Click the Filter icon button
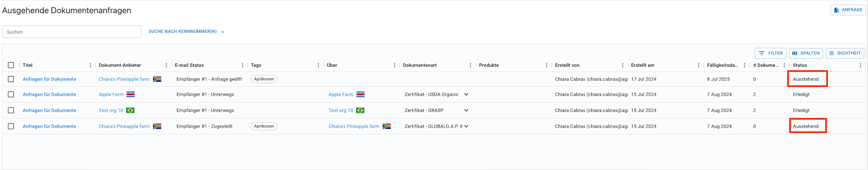868x170 pixels. point(770,53)
